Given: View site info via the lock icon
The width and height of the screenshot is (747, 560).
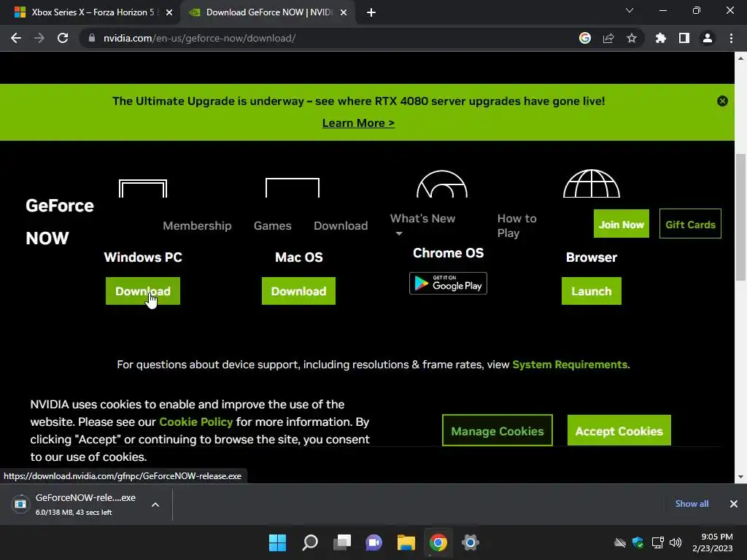Looking at the screenshot, I should tap(92, 38).
